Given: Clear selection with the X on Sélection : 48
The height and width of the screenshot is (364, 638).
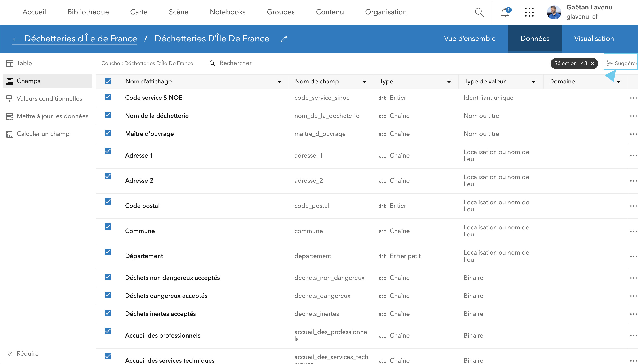Looking at the screenshot, I should coord(592,64).
